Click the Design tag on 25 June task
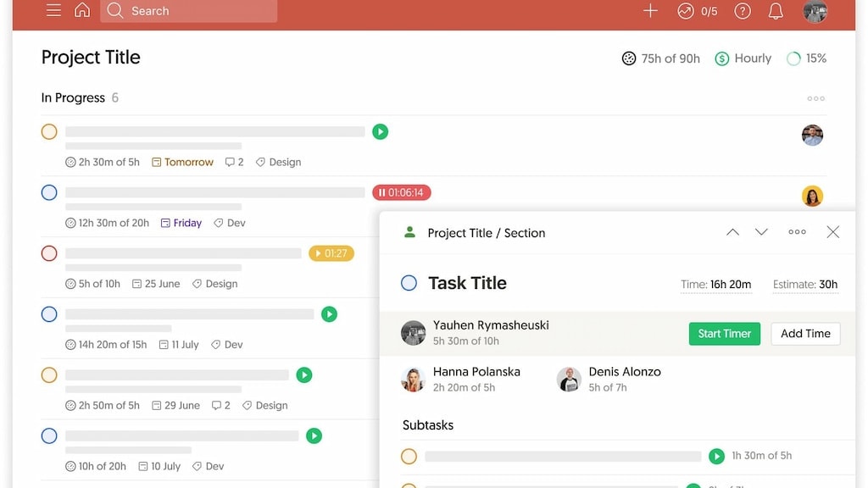 tap(214, 284)
